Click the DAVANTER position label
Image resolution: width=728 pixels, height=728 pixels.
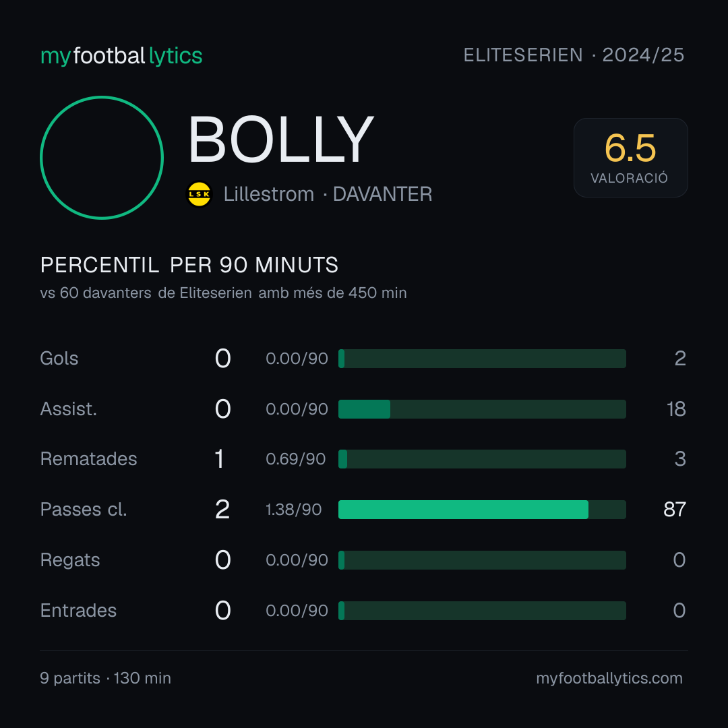tap(383, 194)
